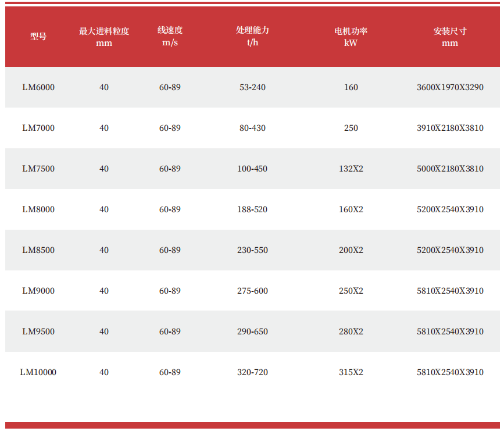Image resolution: width=504 pixels, height=435 pixels.
Task: Select the 80-430 capacity cell
Action: point(252,128)
